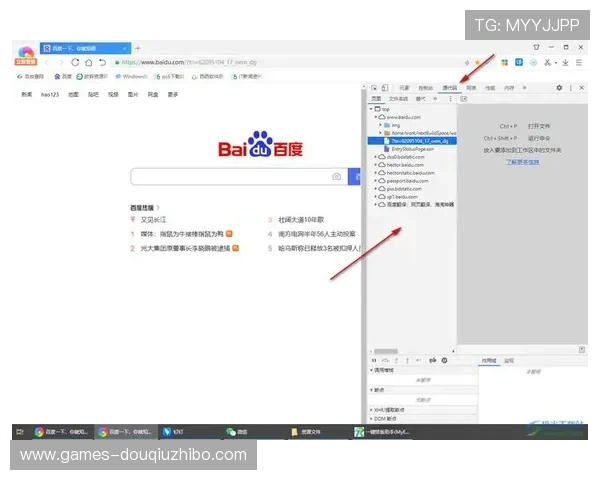Click the step into icon in debugger toolbar
Viewport: 600px width, 480px height.
click(396, 361)
